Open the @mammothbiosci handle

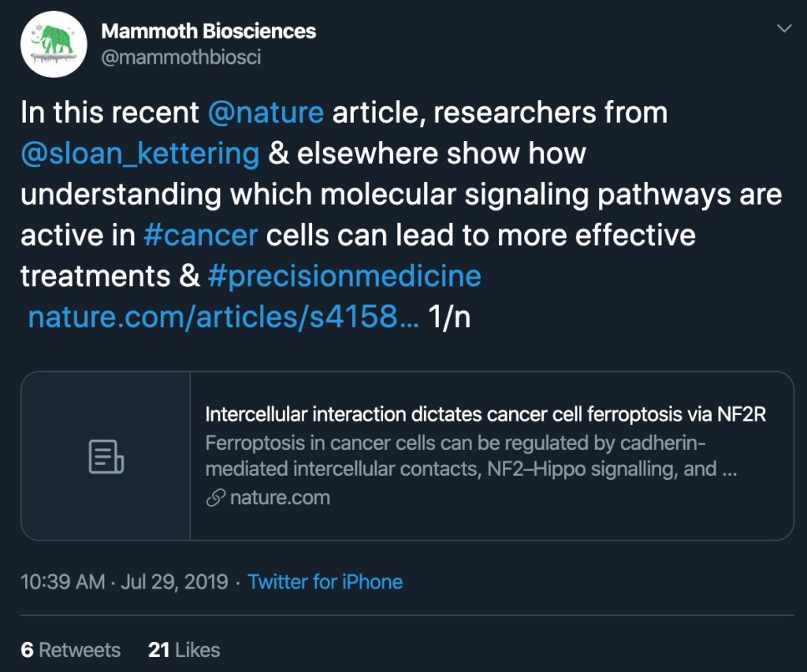[181, 57]
